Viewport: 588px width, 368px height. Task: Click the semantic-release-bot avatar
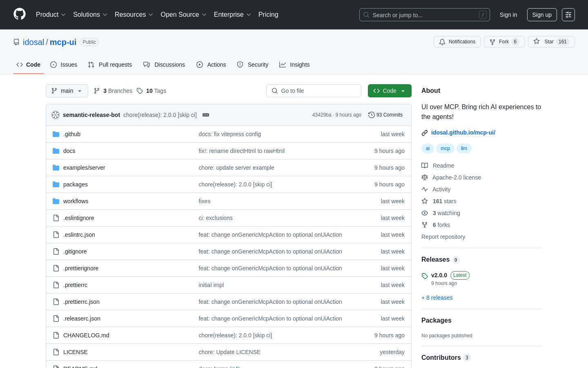(x=56, y=115)
